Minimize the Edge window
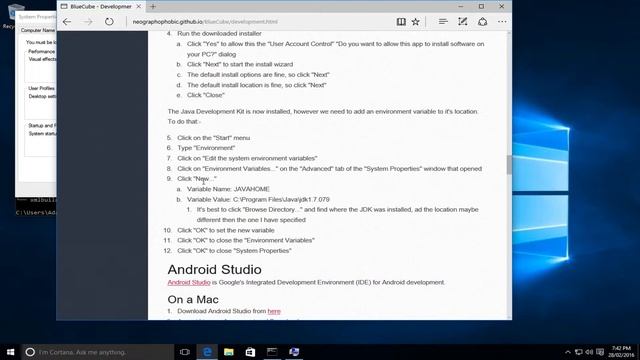 pos(461,7)
